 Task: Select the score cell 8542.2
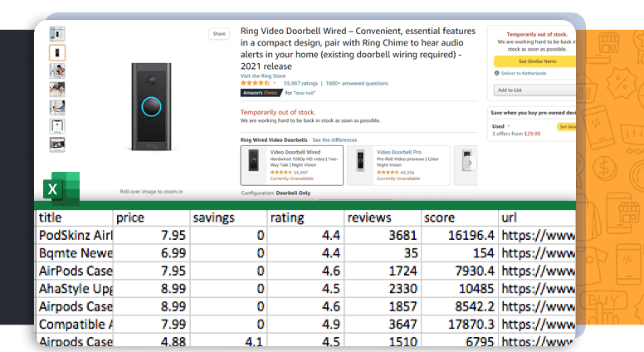460,307
